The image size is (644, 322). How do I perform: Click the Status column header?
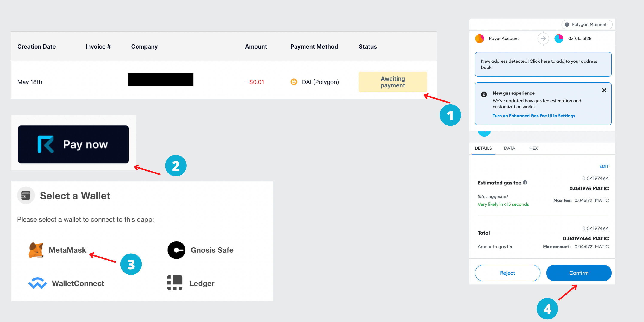pos(368,47)
